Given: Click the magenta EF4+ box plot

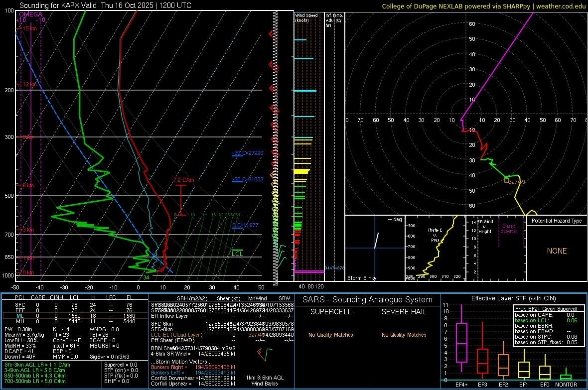Looking at the screenshot, I should [461, 342].
